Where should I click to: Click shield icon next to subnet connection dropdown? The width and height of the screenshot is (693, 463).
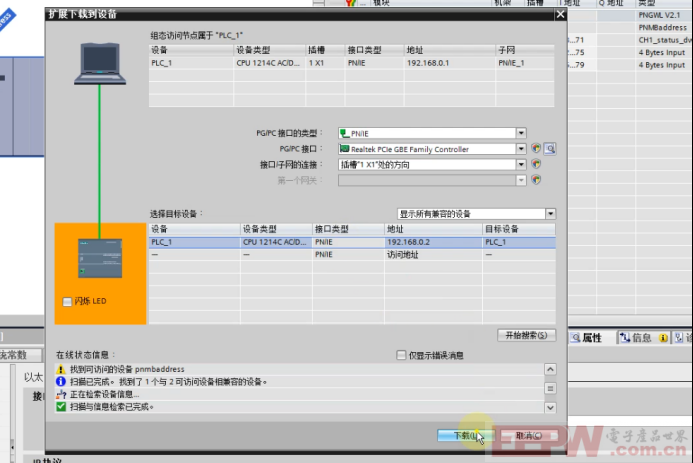pos(536,164)
